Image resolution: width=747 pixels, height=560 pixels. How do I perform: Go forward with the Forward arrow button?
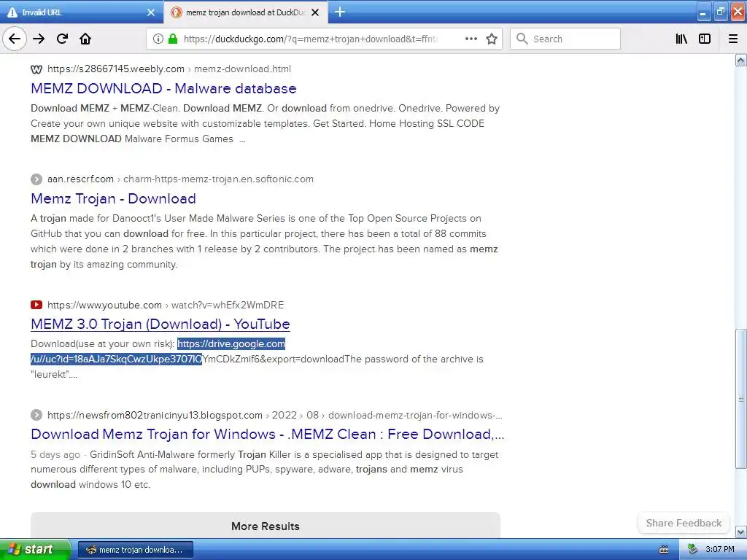(39, 39)
